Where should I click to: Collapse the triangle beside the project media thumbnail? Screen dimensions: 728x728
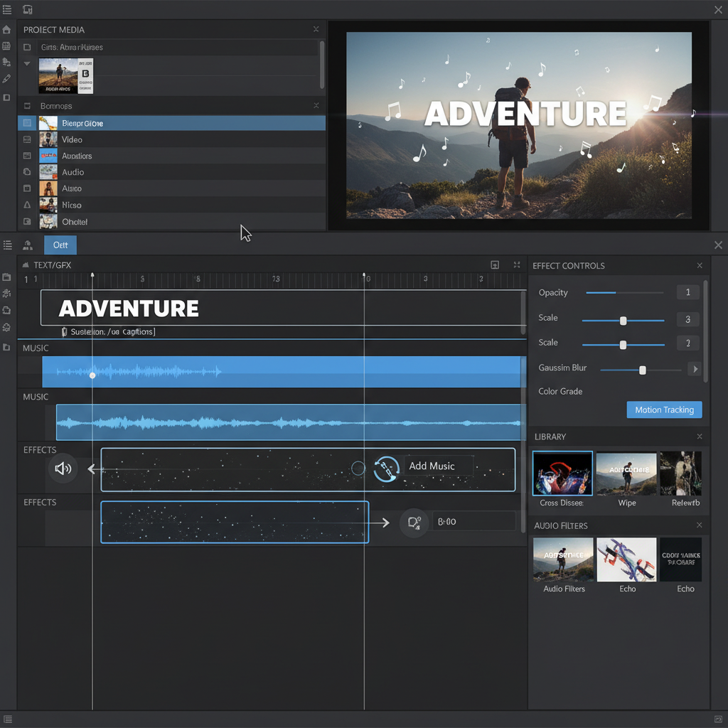coord(27,63)
